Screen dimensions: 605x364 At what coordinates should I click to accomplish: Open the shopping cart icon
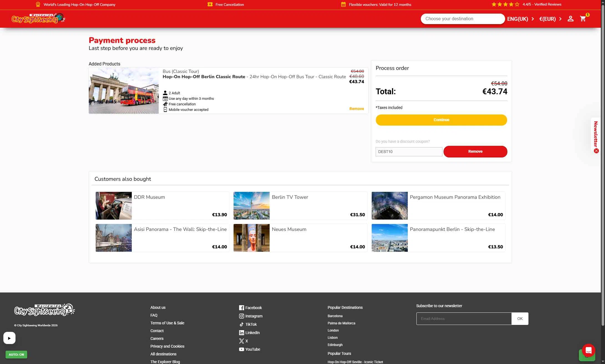(583, 19)
